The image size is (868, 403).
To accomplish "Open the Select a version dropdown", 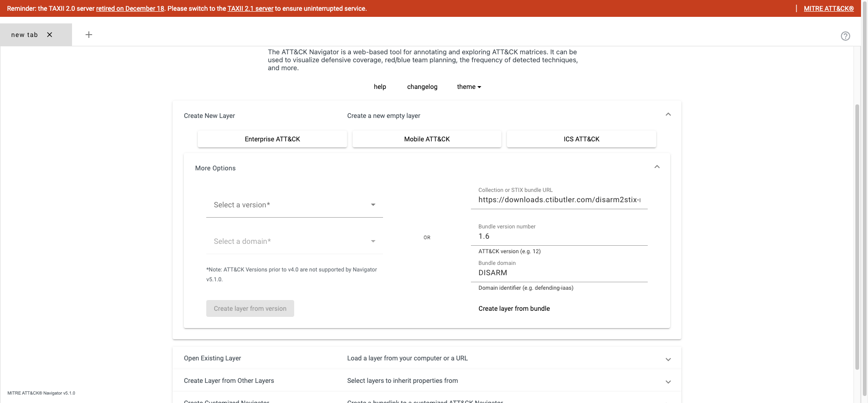I will (x=294, y=205).
